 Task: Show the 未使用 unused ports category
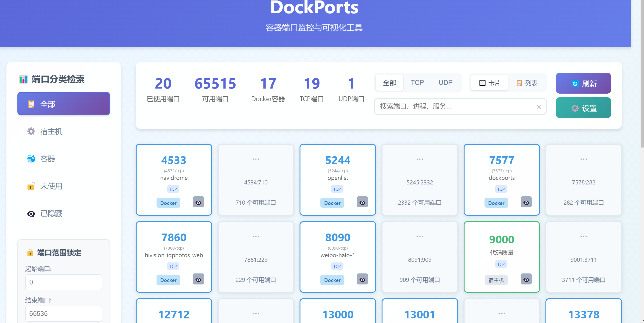click(x=63, y=186)
